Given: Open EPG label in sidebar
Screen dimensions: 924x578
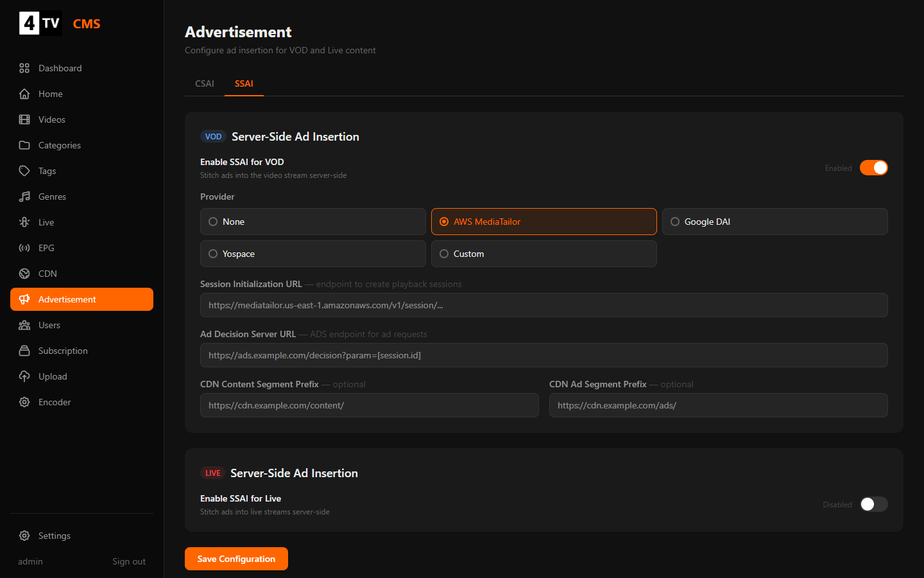Looking at the screenshot, I should point(46,248).
